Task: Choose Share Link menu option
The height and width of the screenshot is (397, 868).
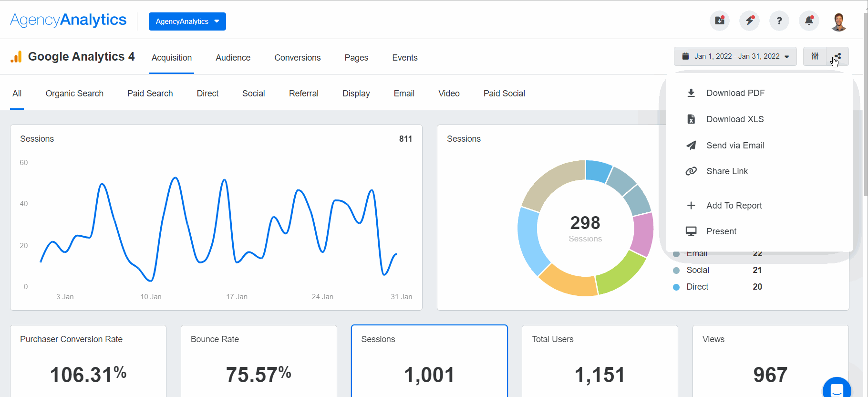Action: (x=759, y=171)
